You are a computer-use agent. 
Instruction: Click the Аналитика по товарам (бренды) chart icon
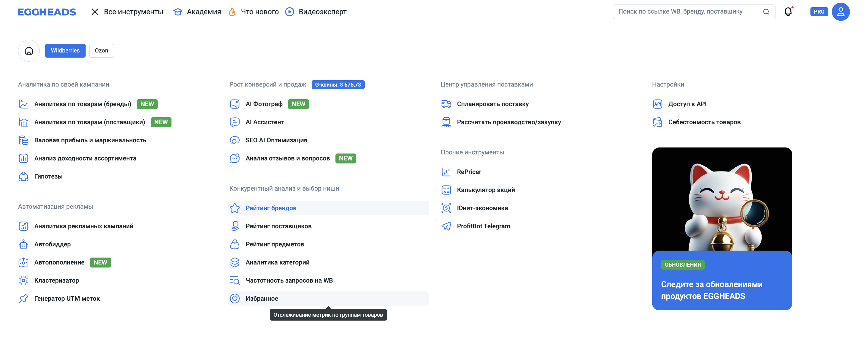[x=24, y=104]
